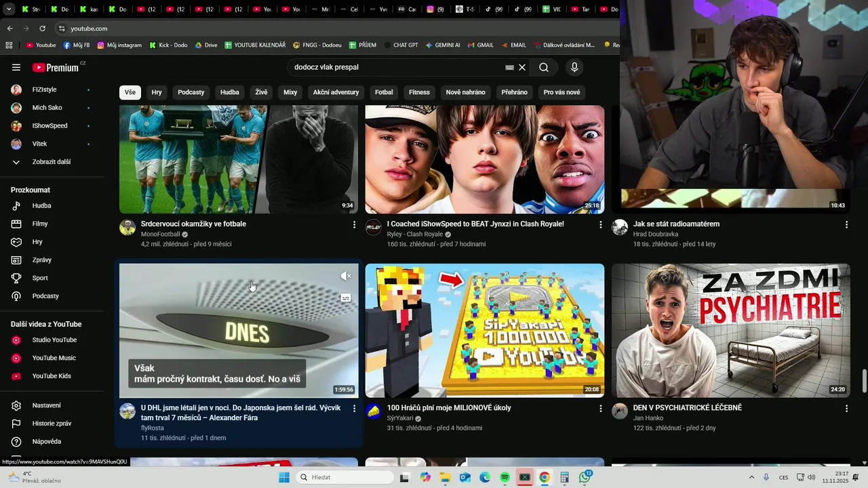The height and width of the screenshot is (488, 868).
Task: Open the on-screen keyboard icon in search box
Action: click(510, 67)
